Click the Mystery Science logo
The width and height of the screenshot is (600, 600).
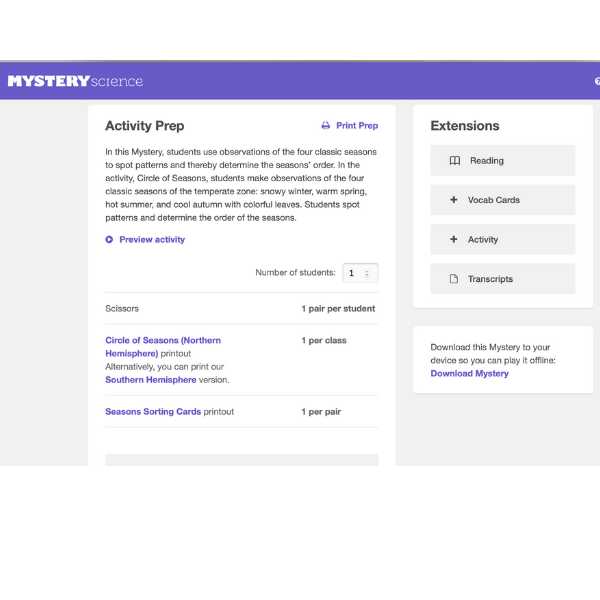(x=75, y=81)
